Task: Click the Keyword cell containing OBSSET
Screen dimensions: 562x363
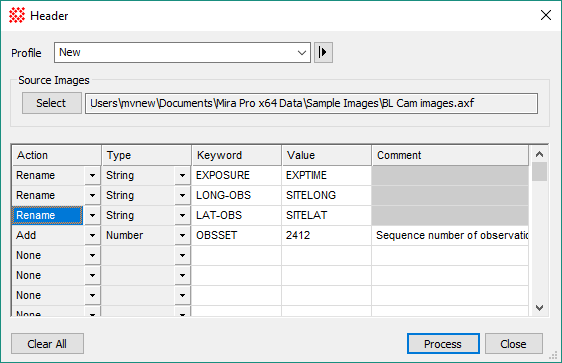Action: point(237,235)
